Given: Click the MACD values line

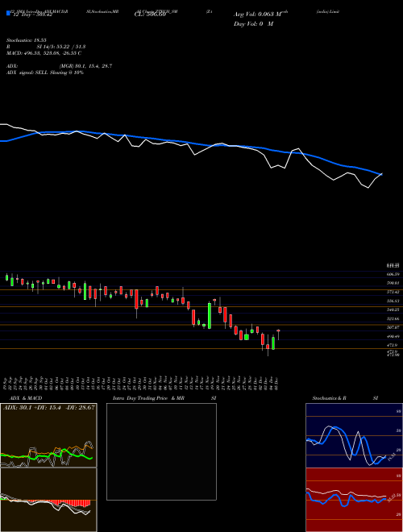Looking at the screenshot, I should click(x=44, y=53).
